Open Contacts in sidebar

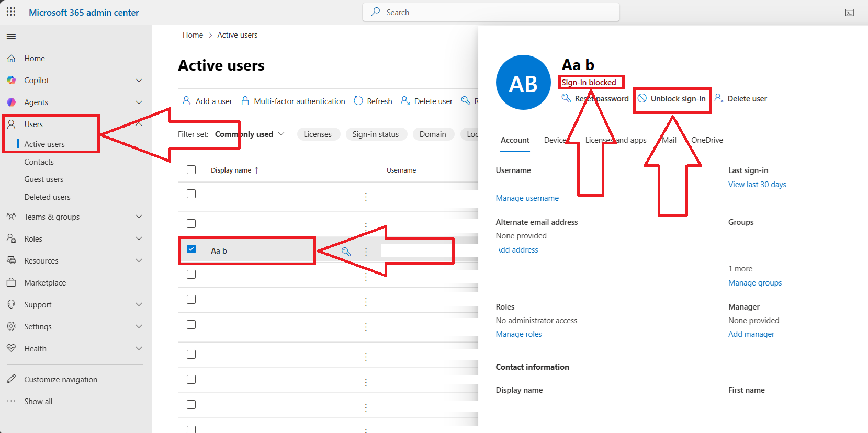[x=39, y=162]
